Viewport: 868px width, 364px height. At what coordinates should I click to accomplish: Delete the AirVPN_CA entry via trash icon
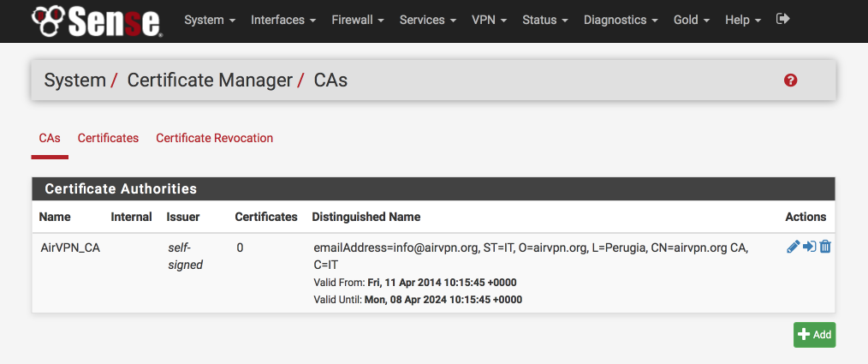coord(825,247)
